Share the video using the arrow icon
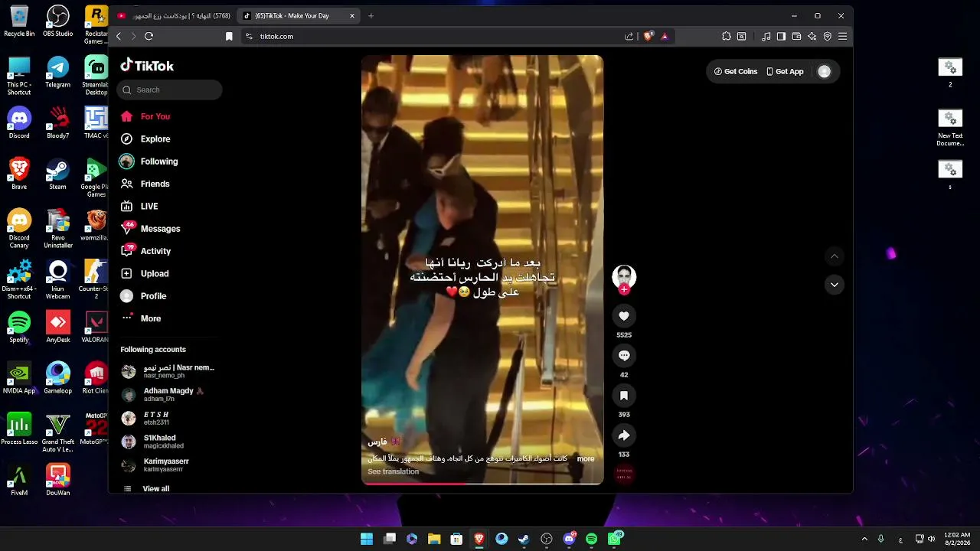980x551 pixels. point(624,435)
